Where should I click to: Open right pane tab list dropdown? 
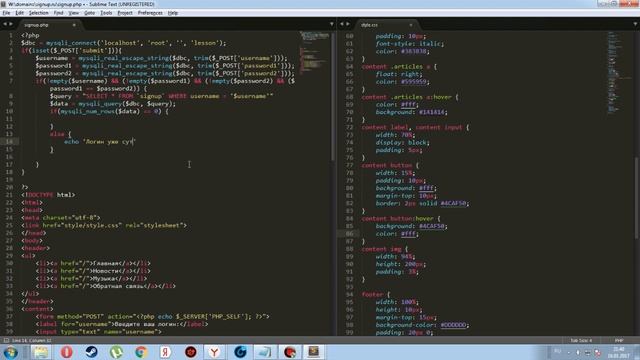pos(635,24)
